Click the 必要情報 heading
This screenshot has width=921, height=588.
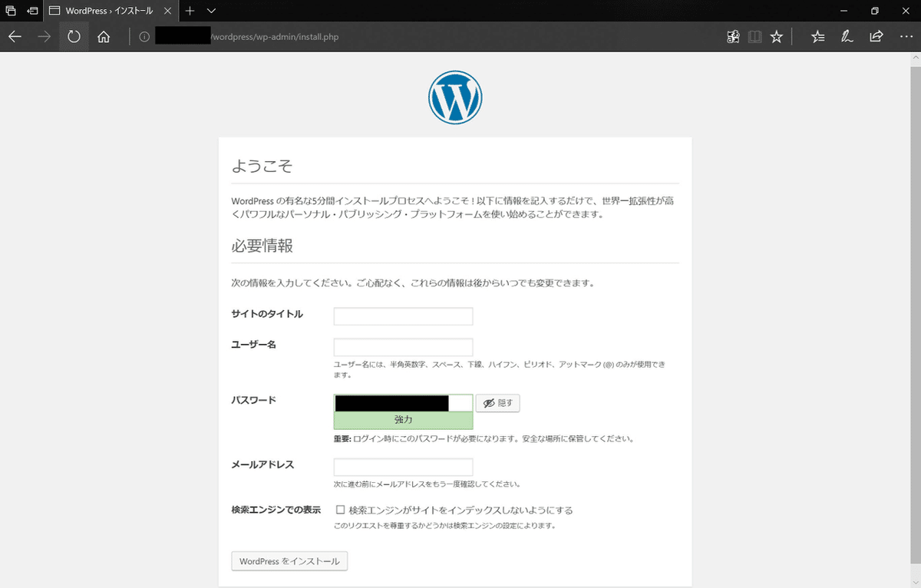tap(262, 246)
